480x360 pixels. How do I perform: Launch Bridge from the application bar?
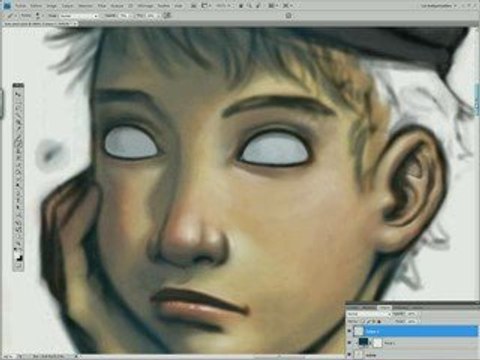click(x=194, y=6)
